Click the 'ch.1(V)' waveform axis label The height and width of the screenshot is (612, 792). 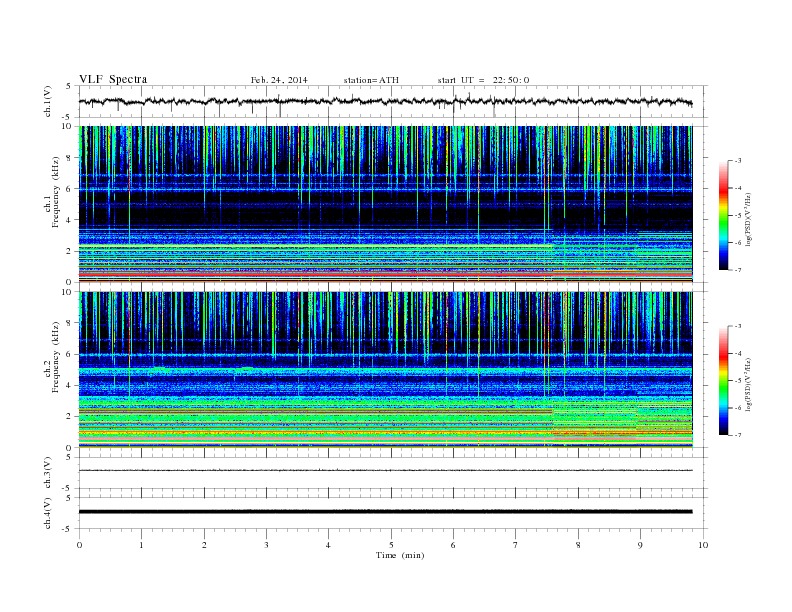(47, 101)
